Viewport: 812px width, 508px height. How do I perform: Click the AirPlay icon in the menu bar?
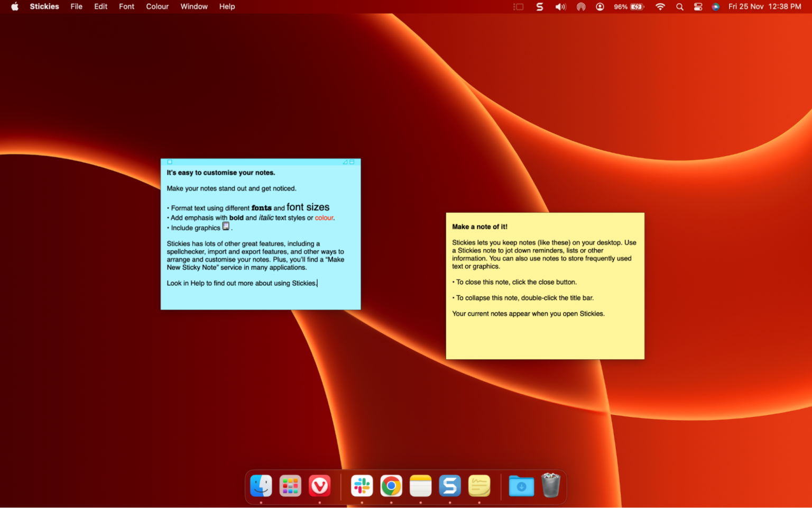coord(581,7)
